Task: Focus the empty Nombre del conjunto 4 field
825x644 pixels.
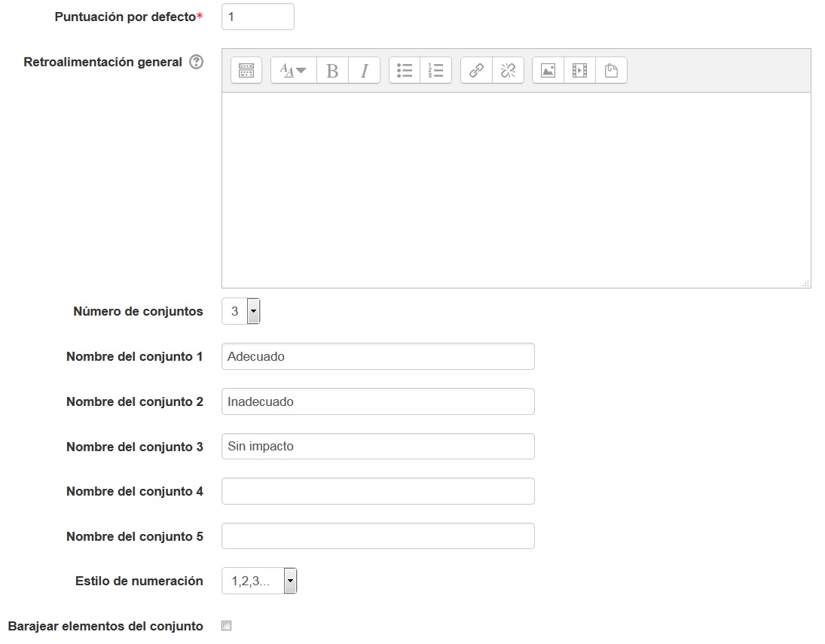Action: tap(377, 491)
